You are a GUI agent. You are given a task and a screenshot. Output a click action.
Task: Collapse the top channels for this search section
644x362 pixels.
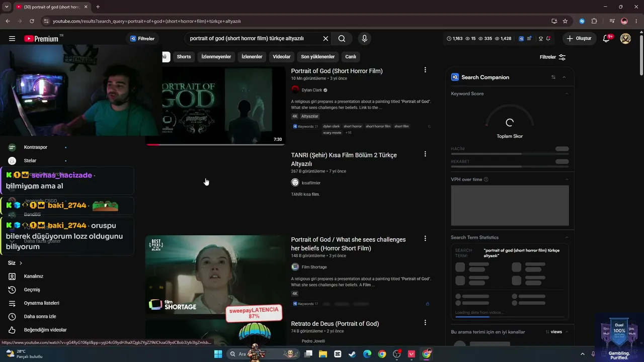(567, 332)
